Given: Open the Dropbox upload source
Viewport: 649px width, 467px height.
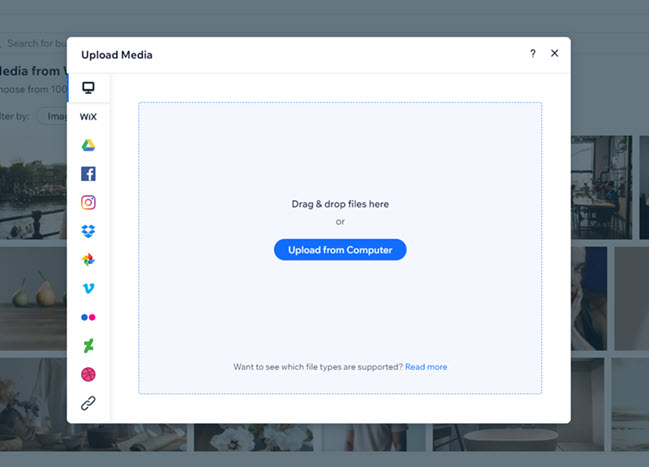Looking at the screenshot, I should 88,231.
